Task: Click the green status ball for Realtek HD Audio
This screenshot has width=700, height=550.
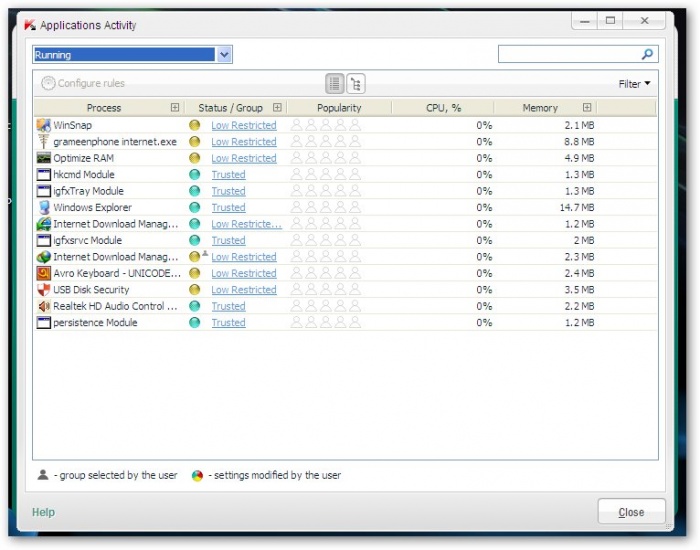Action: coord(194,306)
